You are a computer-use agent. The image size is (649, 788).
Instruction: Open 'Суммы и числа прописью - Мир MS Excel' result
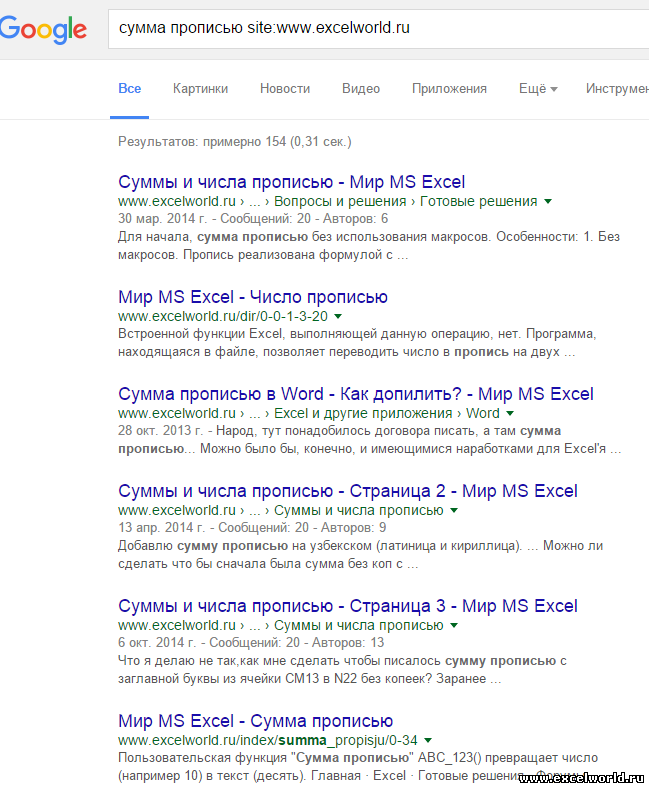(x=291, y=182)
